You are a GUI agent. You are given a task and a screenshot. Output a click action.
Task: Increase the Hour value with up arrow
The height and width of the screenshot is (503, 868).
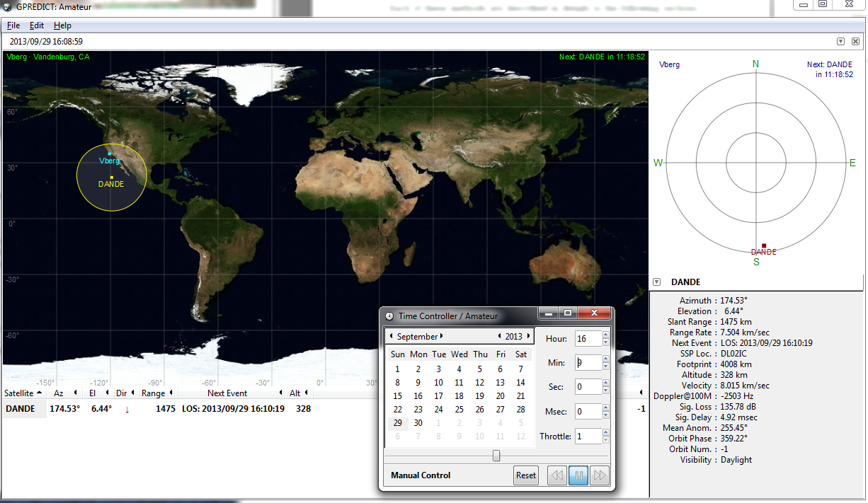[605, 335]
